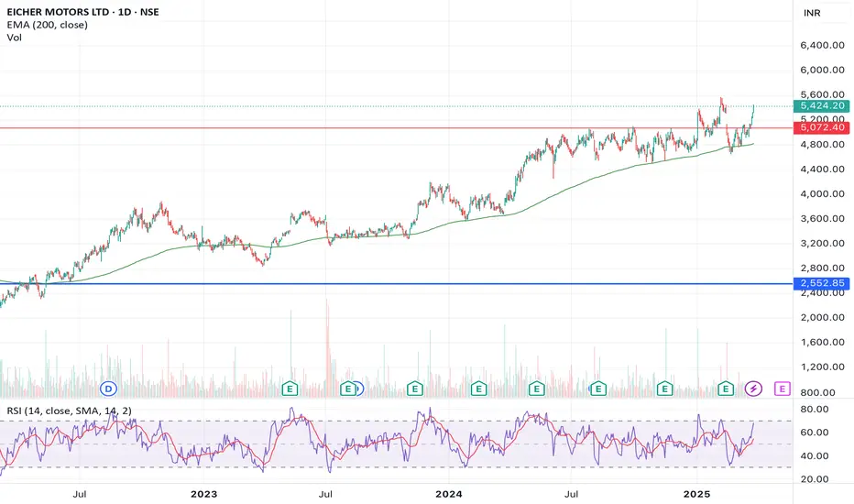This screenshot has height=504, width=854.
Task: Open the E earnings marker just after the 2024 label
Action: (x=478, y=389)
